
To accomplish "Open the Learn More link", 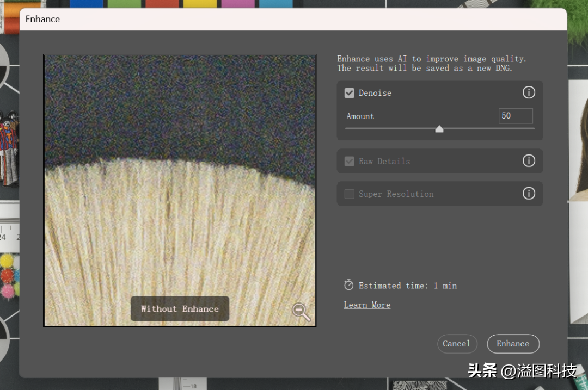I will click(367, 305).
